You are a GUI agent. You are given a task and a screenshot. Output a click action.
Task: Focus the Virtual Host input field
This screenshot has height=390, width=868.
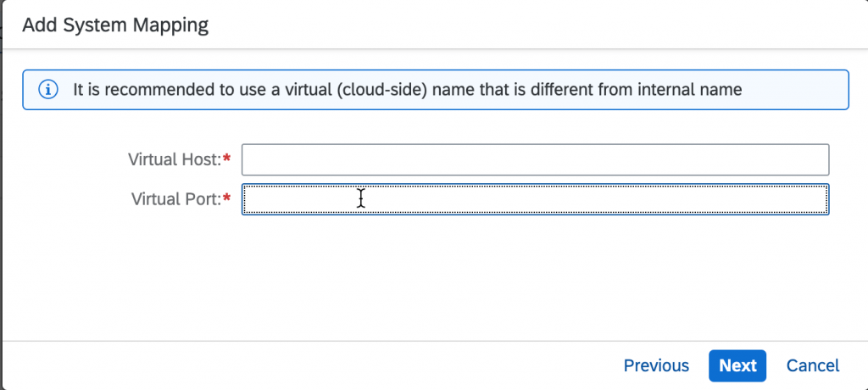(536, 159)
